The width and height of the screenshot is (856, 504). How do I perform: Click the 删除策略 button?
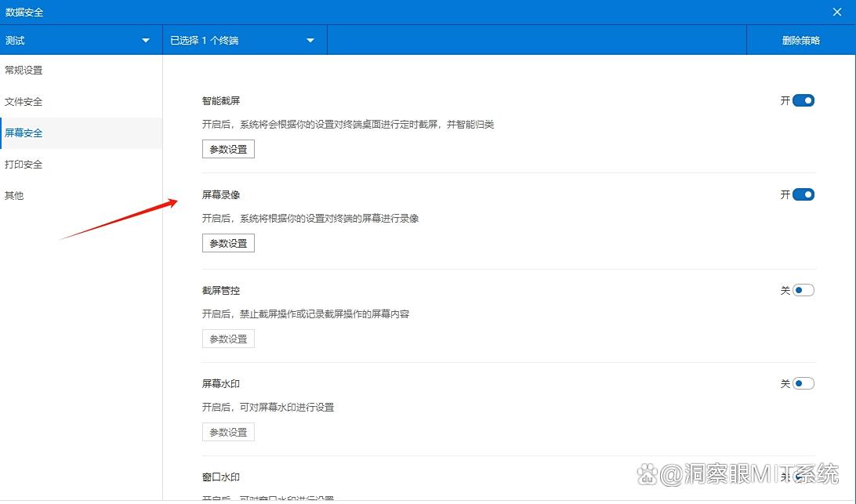(800, 40)
